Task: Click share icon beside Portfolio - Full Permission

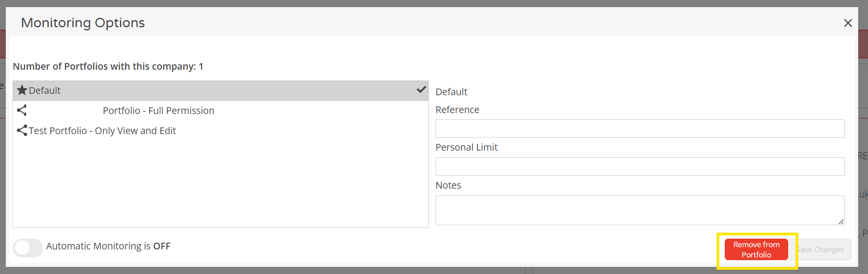Action: click(22, 110)
